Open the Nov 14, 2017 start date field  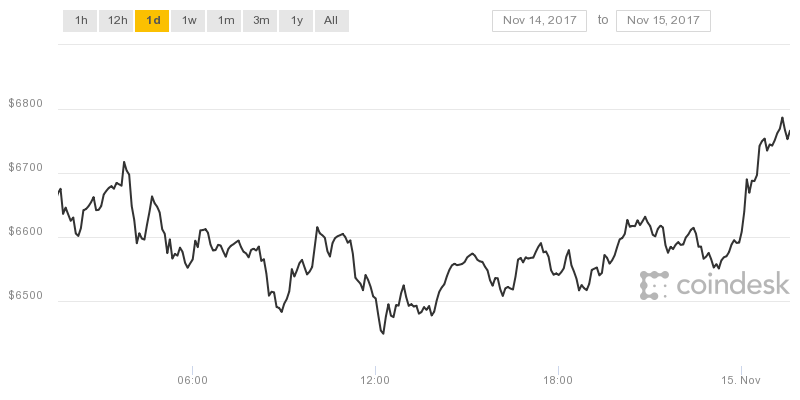(x=539, y=21)
